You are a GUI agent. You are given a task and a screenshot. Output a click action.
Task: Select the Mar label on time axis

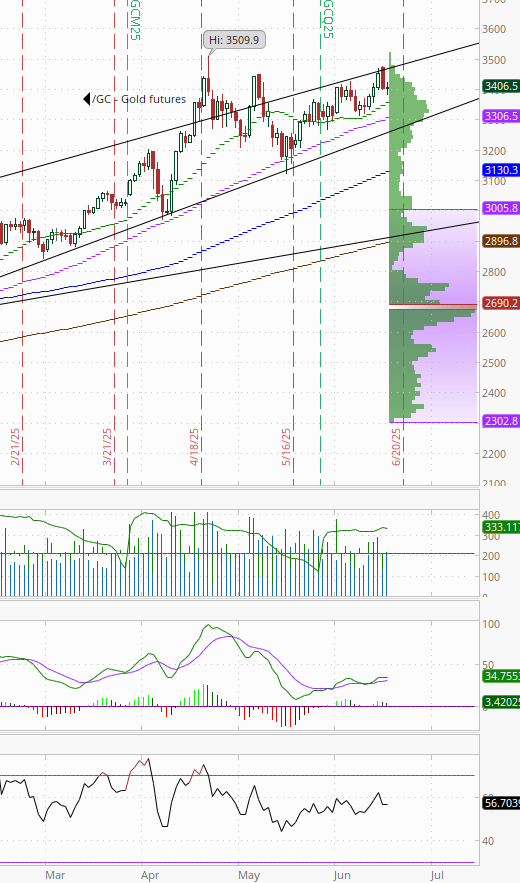coord(55,875)
